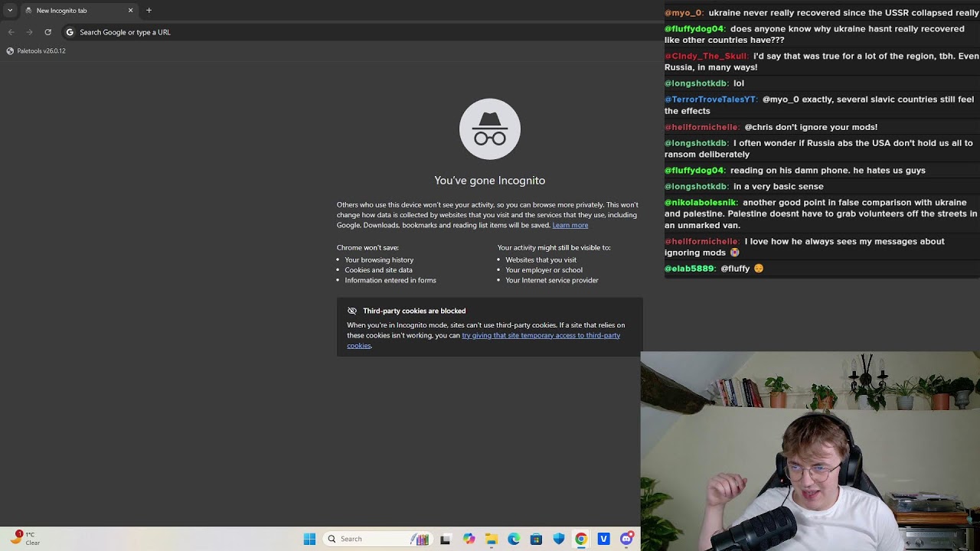Launch Microsoft Edge from the taskbar
Screen dimensions: 980x551
pos(514,539)
